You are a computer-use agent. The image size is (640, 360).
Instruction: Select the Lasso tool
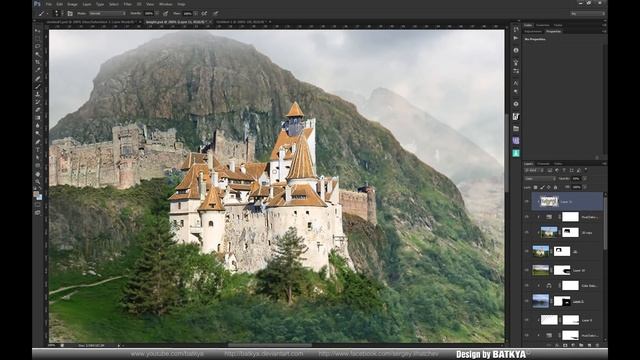pos(38,46)
